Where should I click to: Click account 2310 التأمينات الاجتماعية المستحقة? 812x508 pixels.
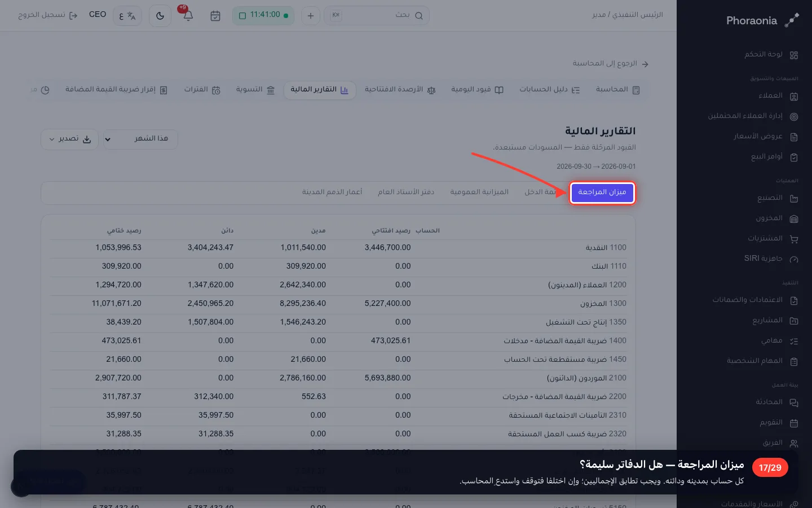coord(568,415)
